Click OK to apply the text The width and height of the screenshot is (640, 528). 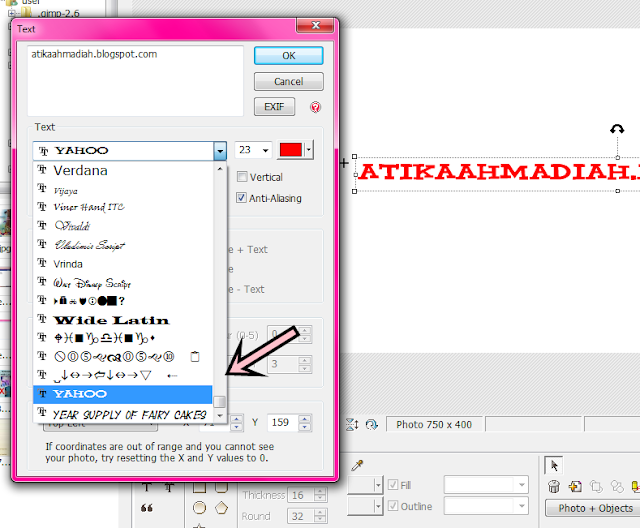tap(289, 55)
